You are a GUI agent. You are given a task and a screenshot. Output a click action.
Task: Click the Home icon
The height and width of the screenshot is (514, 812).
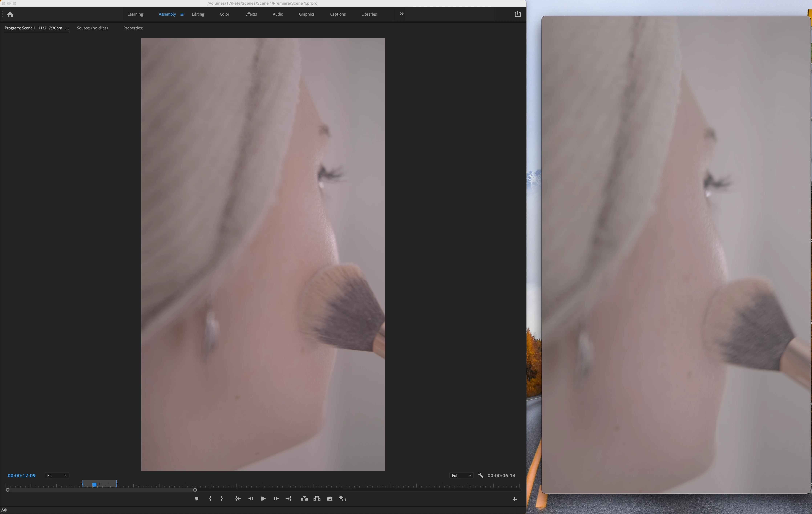click(10, 15)
